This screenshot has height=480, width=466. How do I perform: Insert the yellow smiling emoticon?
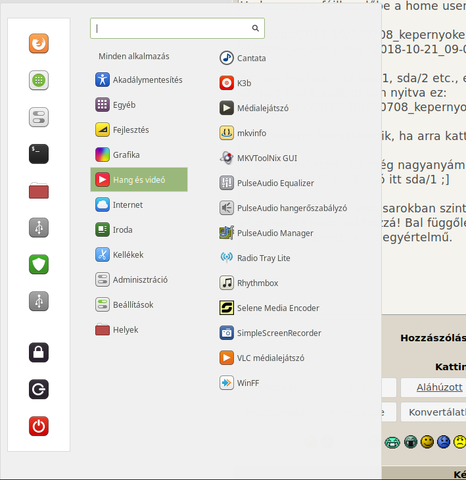(427, 442)
